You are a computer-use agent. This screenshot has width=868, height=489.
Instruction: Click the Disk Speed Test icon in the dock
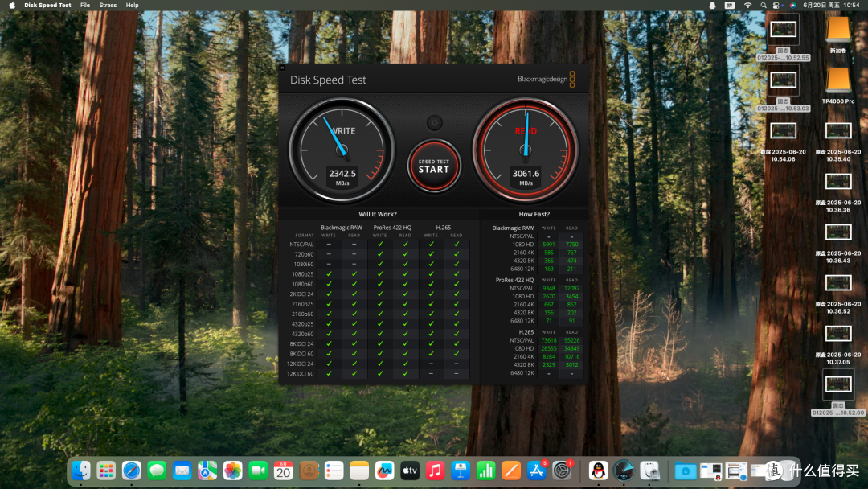[624, 471]
